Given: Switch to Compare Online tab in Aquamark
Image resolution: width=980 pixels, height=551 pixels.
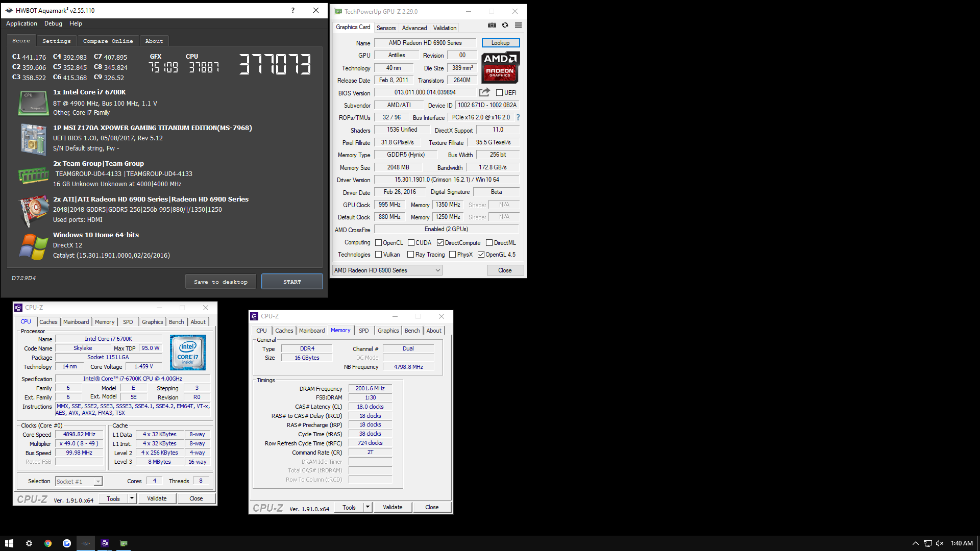Looking at the screenshot, I should click(x=108, y=41).
